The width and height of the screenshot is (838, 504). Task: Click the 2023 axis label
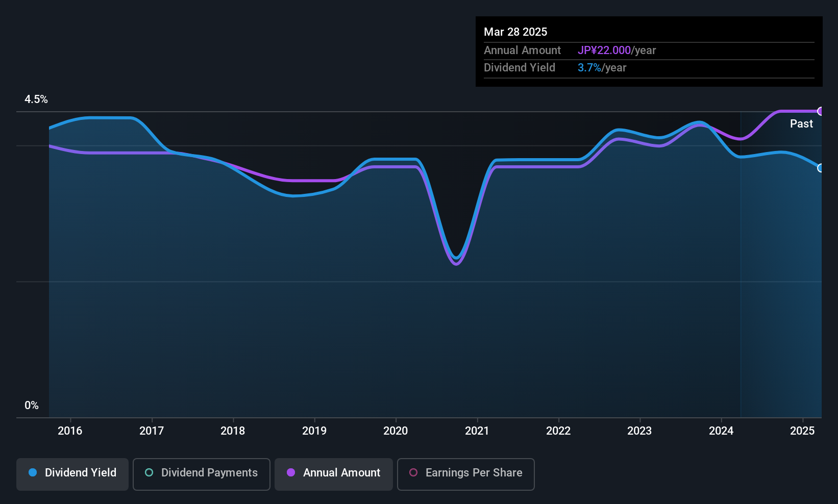pyautogui.click(x=639, y=431)
